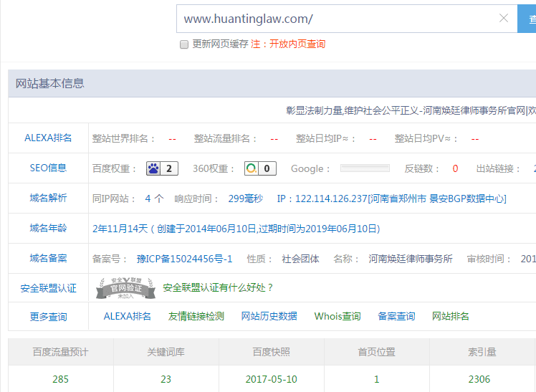536x392 pixels.
Task: Open ICP record 豫ICP备15024456号-1
Action: [184, 259]
